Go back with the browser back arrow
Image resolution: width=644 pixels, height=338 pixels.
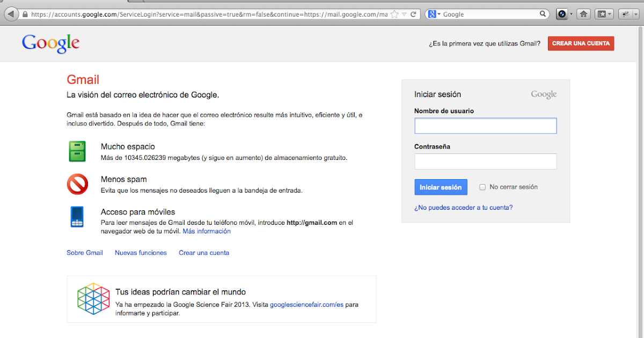point(10,14)
